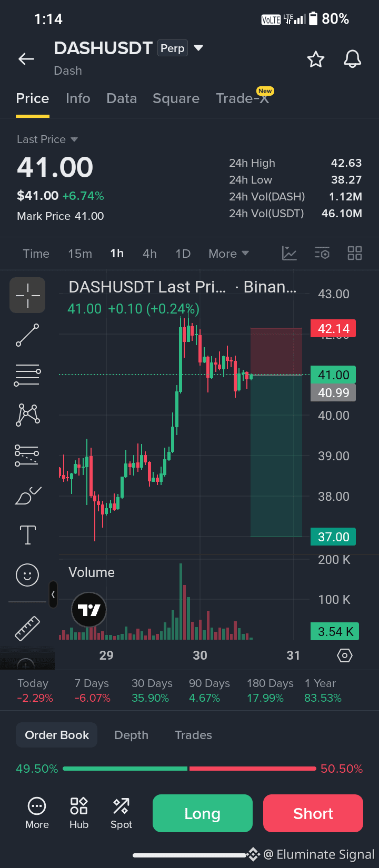This screenshot has width=379, height=868.
Task: Collapse the drawing toolbar arrow handle
Action: (x=53, y=594)
